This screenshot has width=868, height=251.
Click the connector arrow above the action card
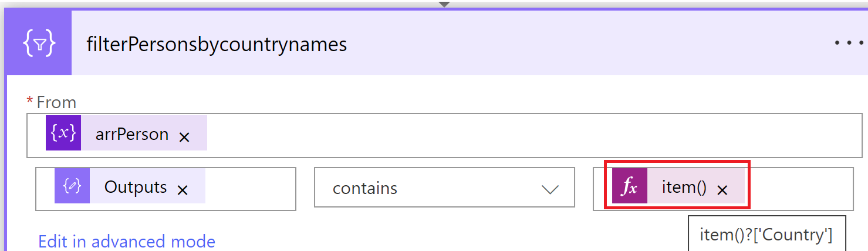point(445,4)
